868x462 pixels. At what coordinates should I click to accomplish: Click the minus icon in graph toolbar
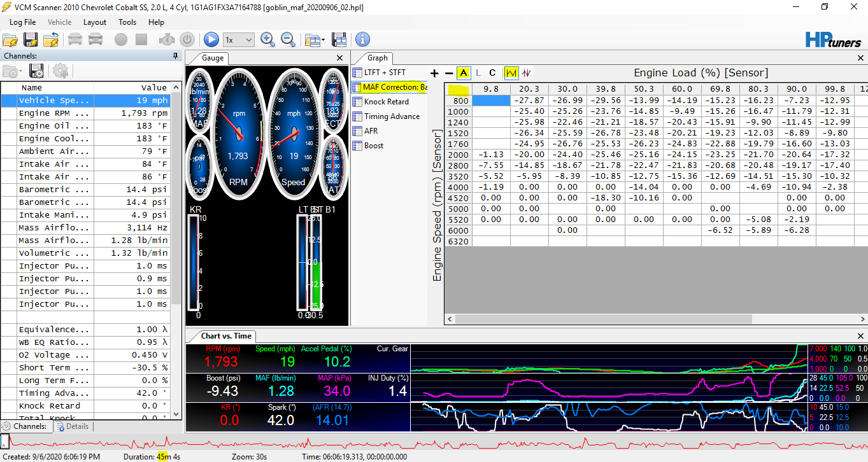tap(449, 73)
